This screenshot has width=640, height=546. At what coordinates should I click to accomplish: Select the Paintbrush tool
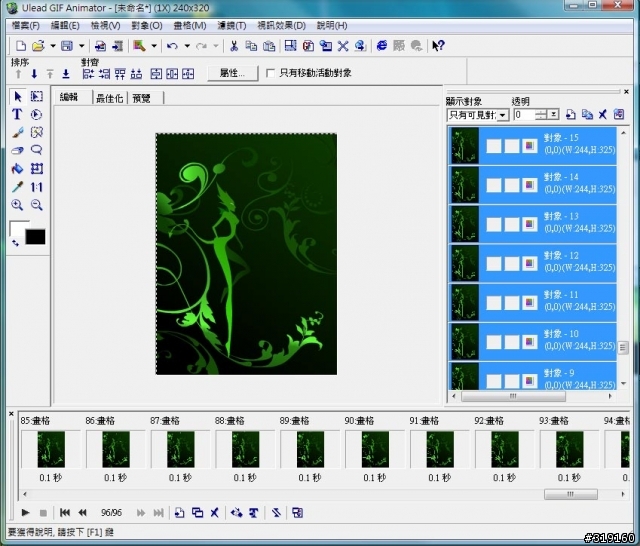[17, 132]
